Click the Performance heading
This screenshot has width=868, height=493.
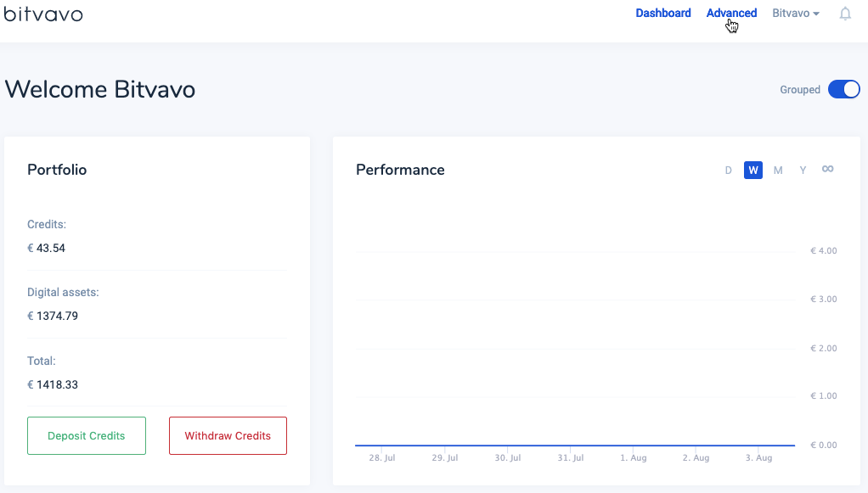(x=400, y=170)
